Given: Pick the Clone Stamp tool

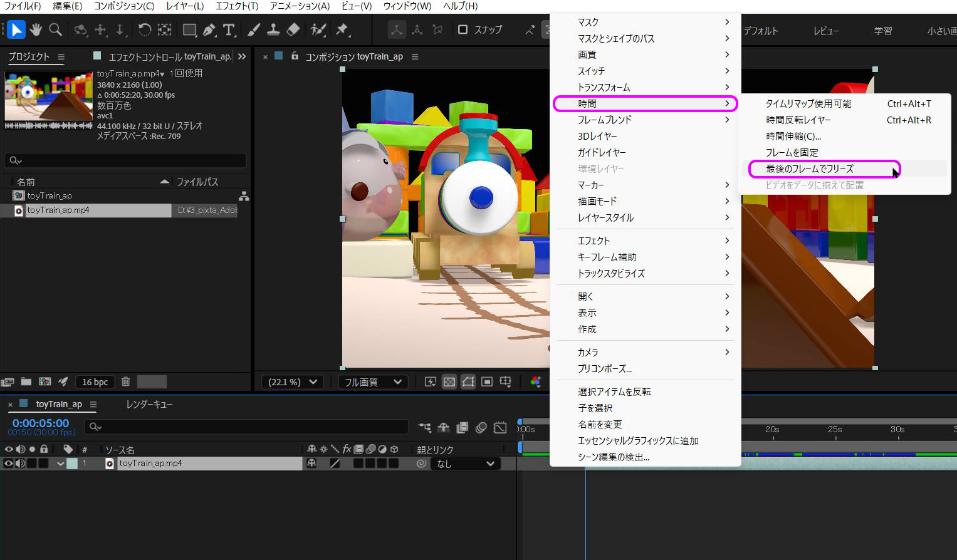Looking at the screenshot, I should tap(273, 29).
